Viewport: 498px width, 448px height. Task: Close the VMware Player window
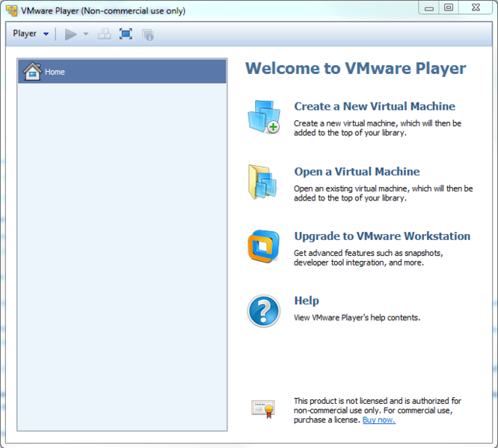tap(476, 8)
